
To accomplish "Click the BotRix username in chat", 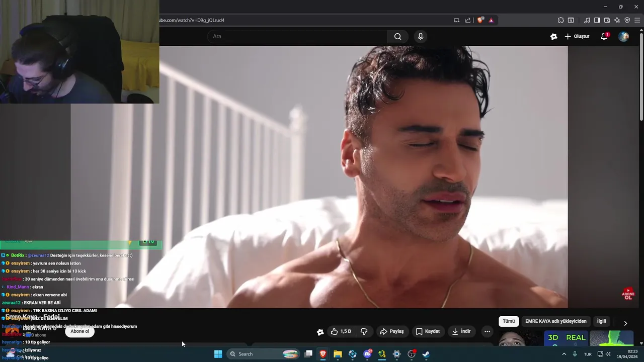I will (x=18, y=255).
